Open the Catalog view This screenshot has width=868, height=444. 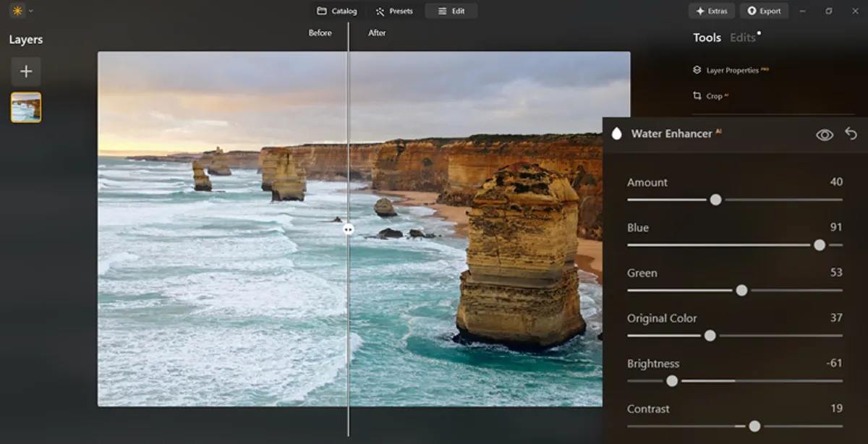tap(336, 10)
